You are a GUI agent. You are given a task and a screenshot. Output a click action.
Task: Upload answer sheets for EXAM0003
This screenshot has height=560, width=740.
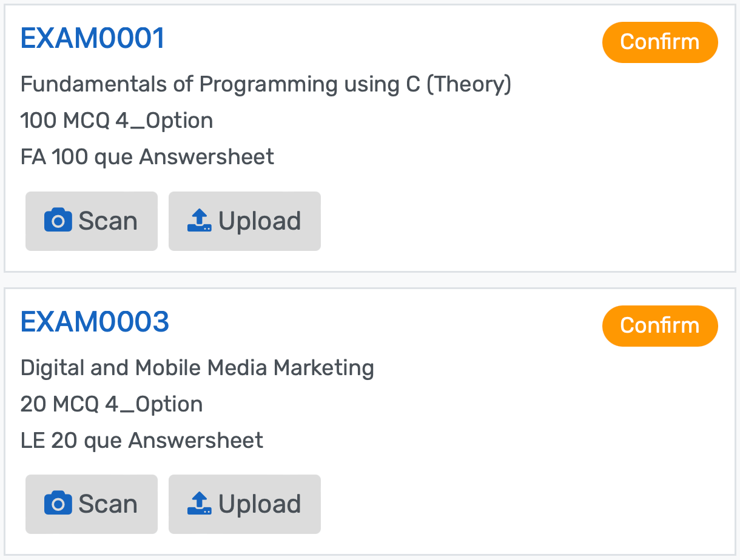(x=244, y=504)
